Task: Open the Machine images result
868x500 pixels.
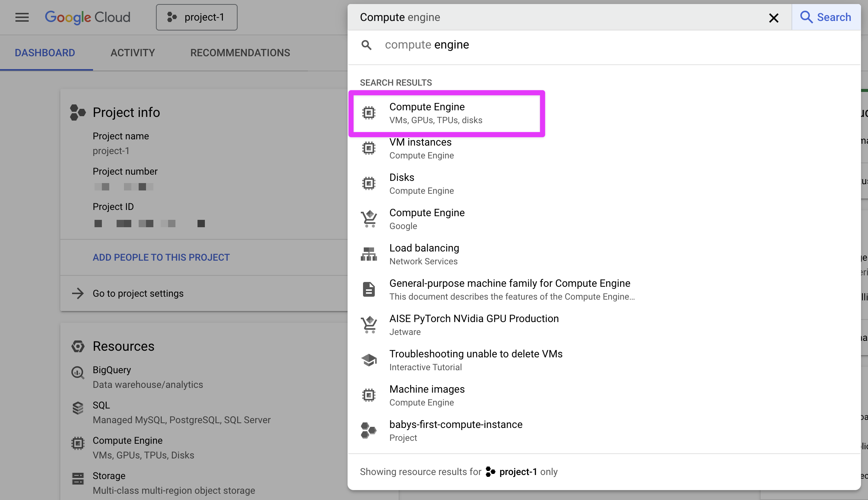Action: click(x=427, y=395)
